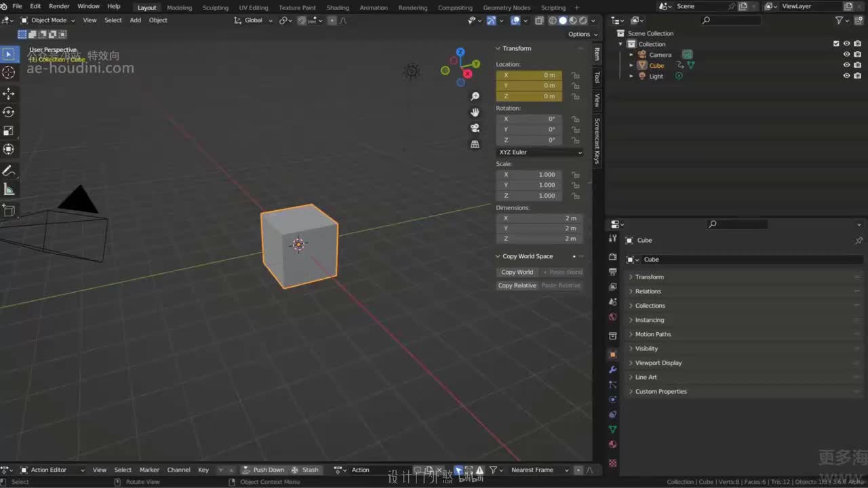Open the File menu
Screen dimensions: 868x488
[17, 6]
